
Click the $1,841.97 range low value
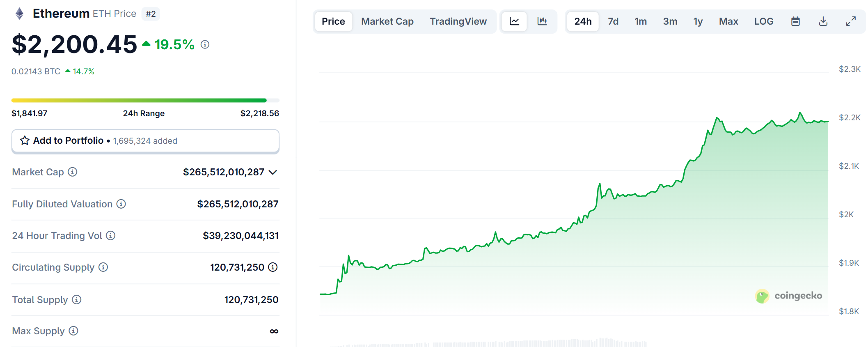point(29,113)
